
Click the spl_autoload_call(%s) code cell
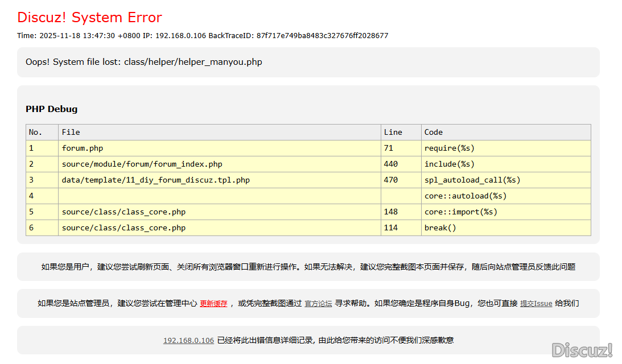pos(472,180)
